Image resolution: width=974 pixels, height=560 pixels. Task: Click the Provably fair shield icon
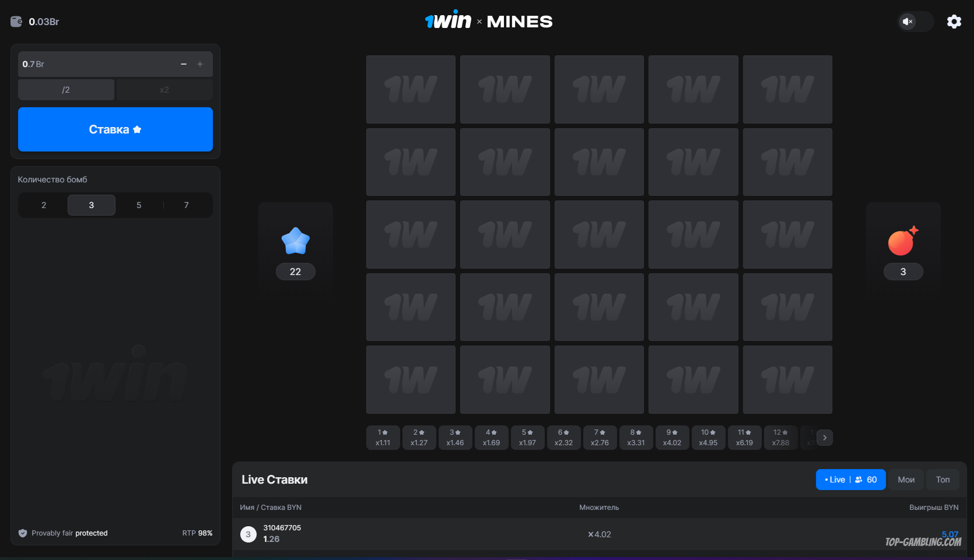pos(23,533)
